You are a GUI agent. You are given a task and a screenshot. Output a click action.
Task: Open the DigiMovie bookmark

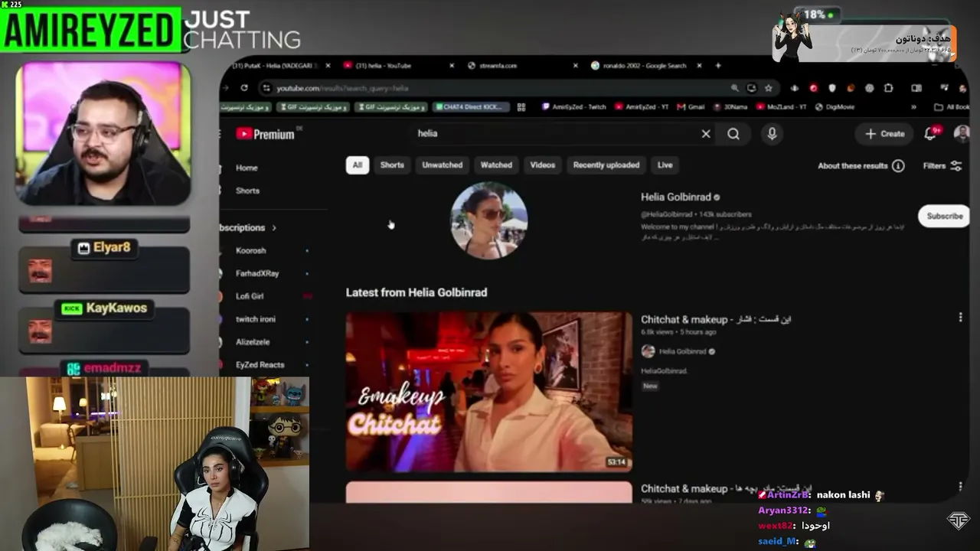point(835,107)
